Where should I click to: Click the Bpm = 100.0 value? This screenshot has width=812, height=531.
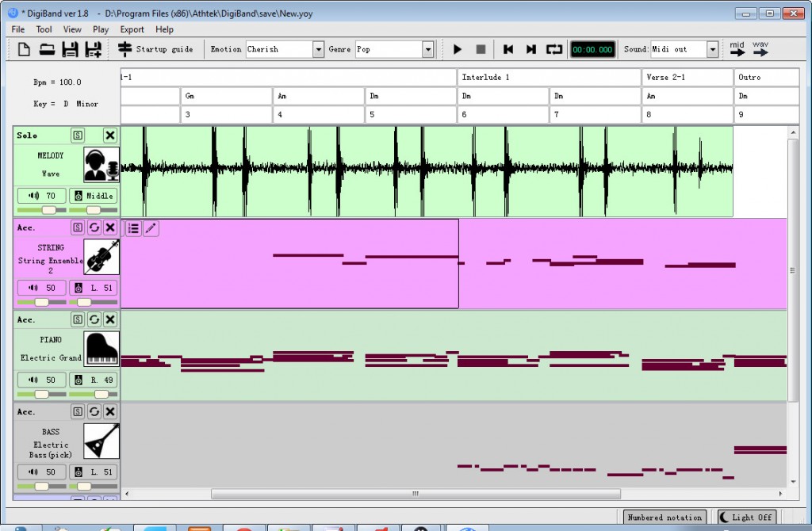pos(57,82)
